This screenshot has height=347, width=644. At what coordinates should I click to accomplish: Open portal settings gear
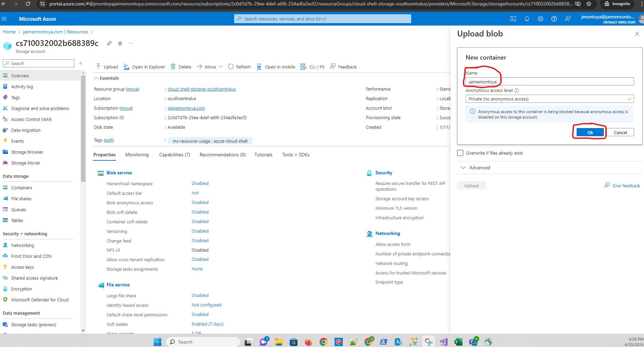tap(541, 19)
